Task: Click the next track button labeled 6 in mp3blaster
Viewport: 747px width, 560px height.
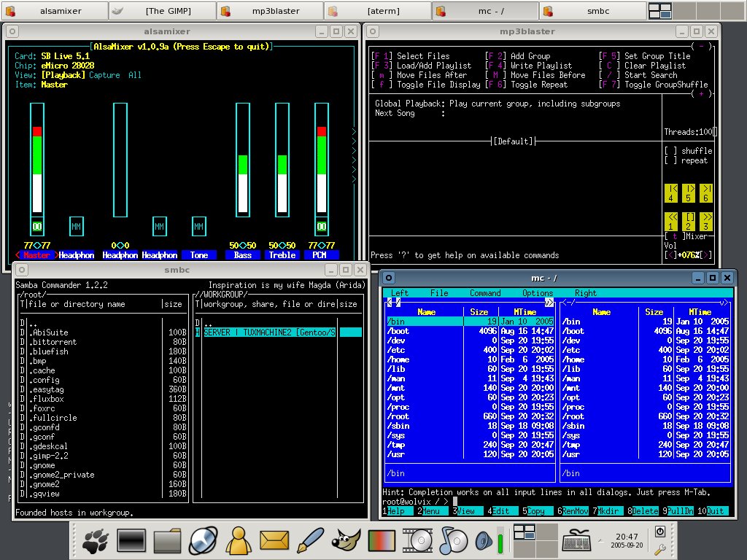Action: point(706,192)
